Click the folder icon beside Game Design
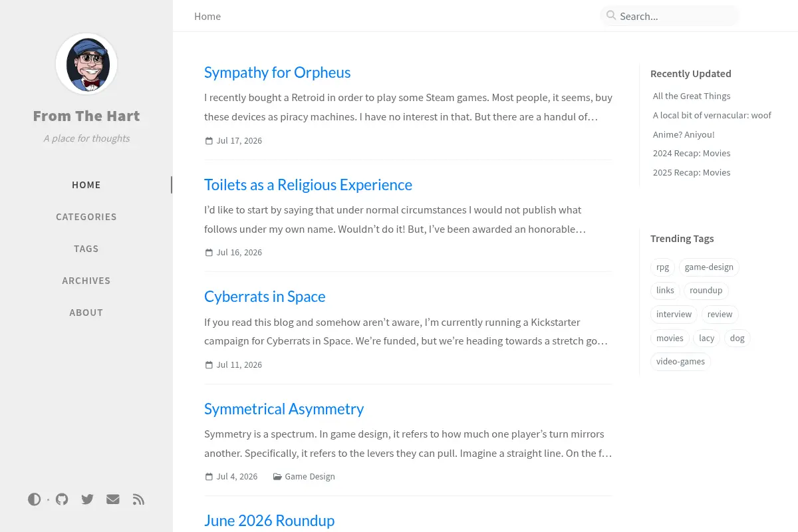This screenshot has height=532, width=798. click(x=277, y=477)
